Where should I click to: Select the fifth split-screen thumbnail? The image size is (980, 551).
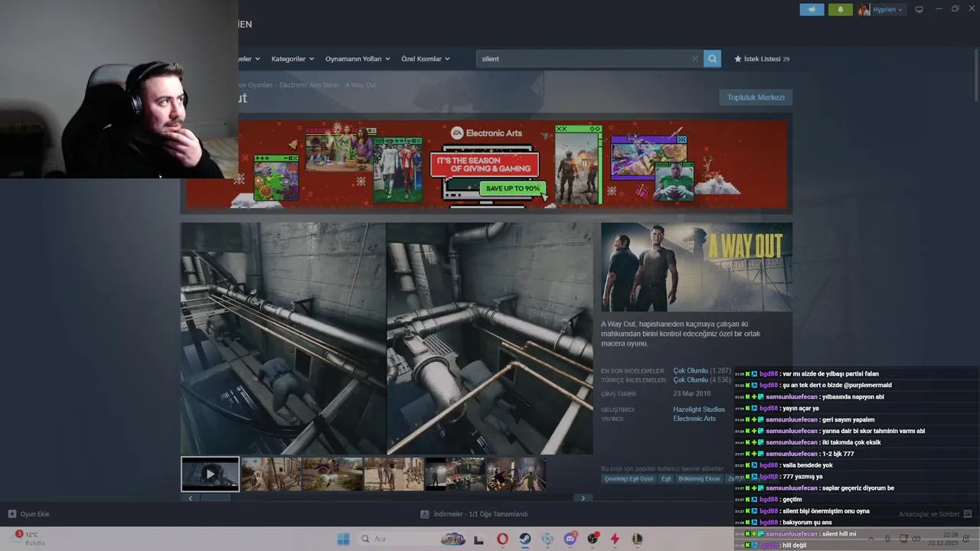pyautogui.click(x=455, y=474)
